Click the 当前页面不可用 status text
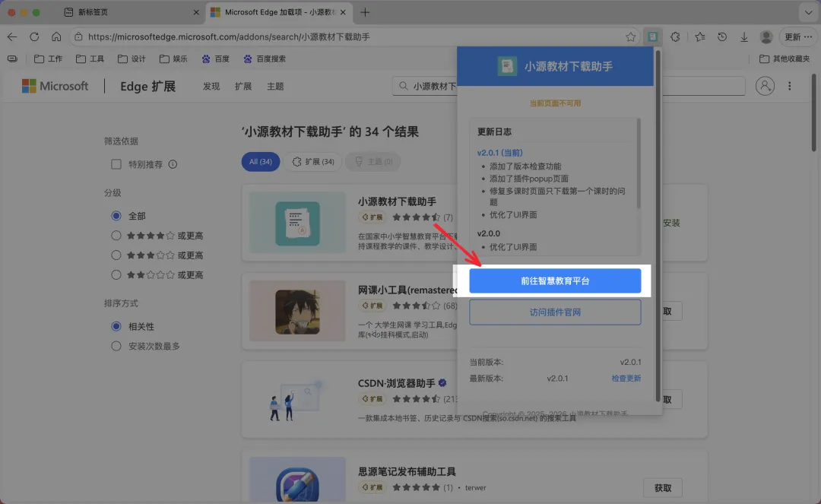Image resolution: width=821 pixels, height=504 pixels. coord(555,103)
